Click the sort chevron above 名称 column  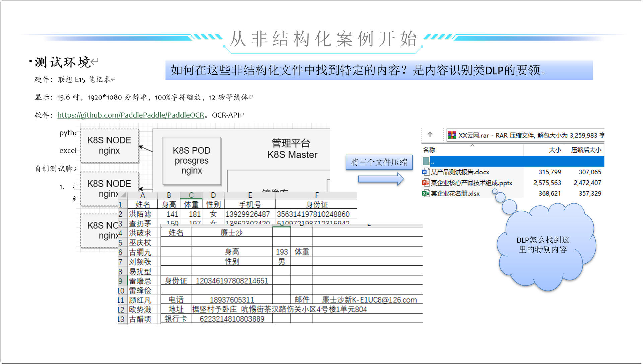(x=472, y=146)
